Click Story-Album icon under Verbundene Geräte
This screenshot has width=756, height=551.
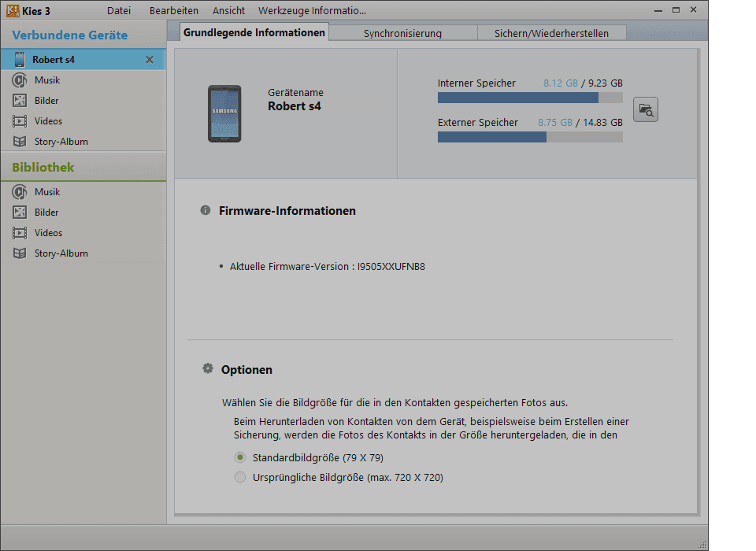(x=19, y=141)
